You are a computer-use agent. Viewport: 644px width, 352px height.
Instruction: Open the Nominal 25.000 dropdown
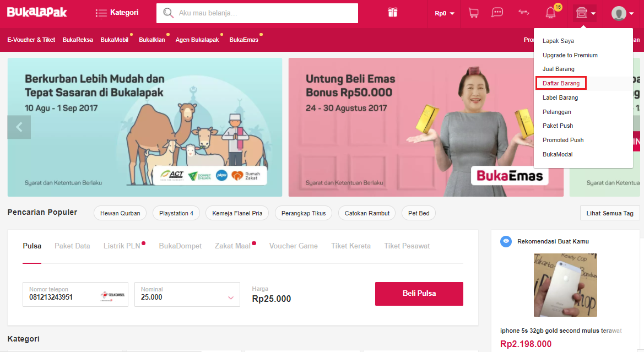(x=187, y=294)
